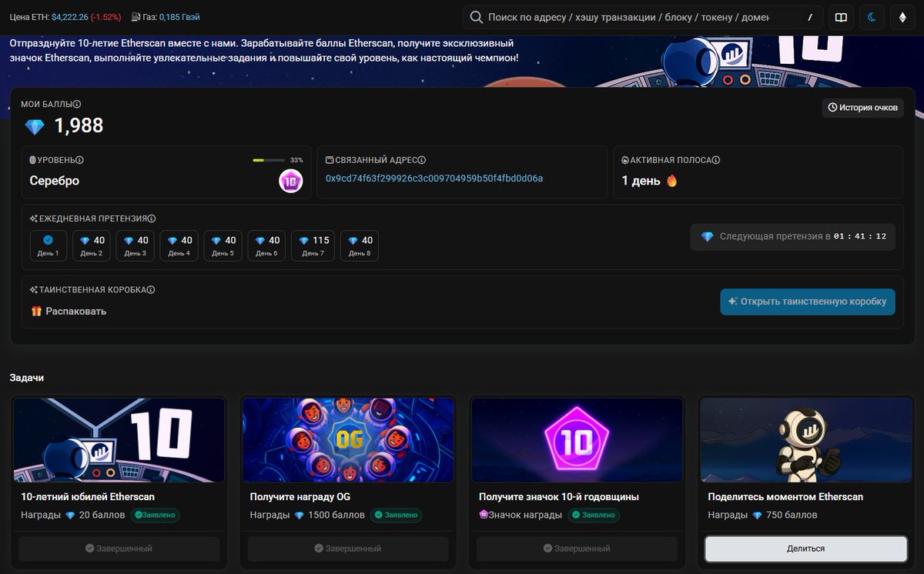The width and height of the screenshot is (924, 574).
Task: Open the 10-летний юбилей Etherscan thumbnail
Action: [x=119, y=440]
